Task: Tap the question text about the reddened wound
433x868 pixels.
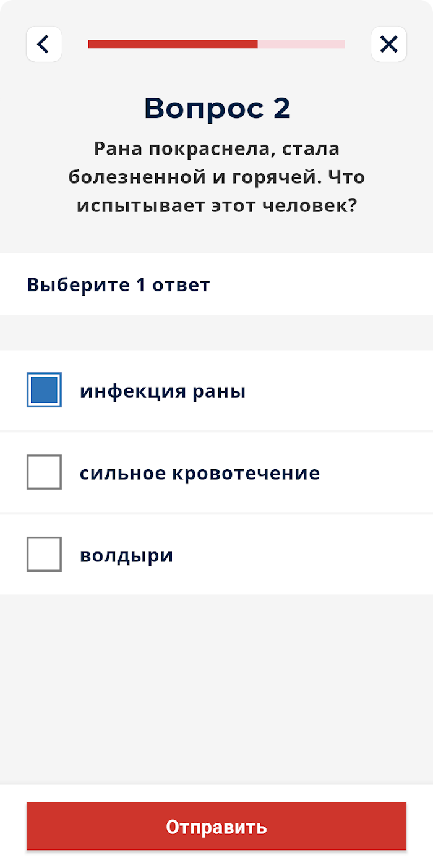Action: pos(216,177)
